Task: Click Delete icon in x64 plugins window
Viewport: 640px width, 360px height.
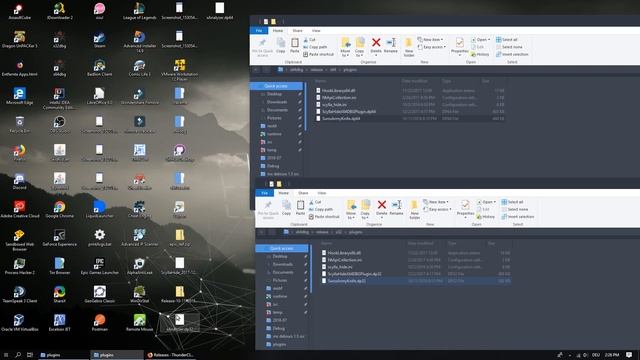Action: 376,45
